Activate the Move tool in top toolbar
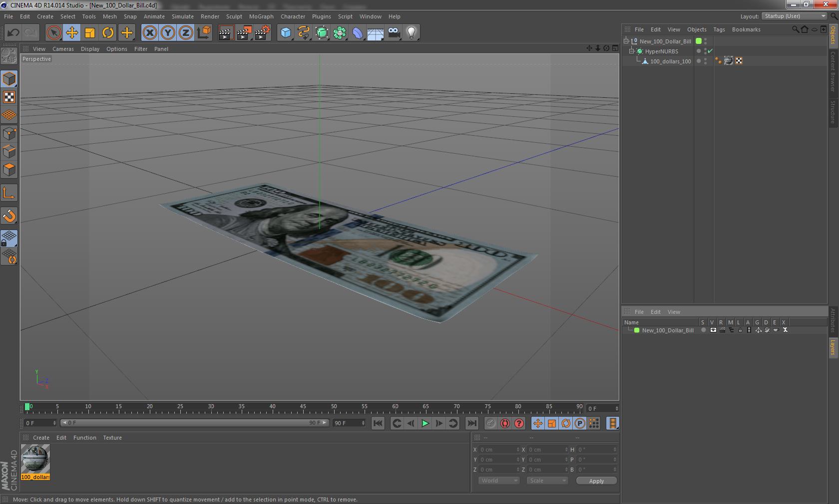This screenshot has width=839, height=504. [72, 33]
